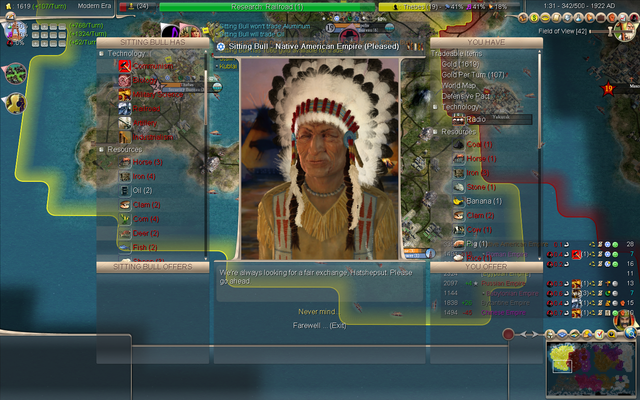
Task: Toggle the tile yields display button
Action: pos(587,334)
